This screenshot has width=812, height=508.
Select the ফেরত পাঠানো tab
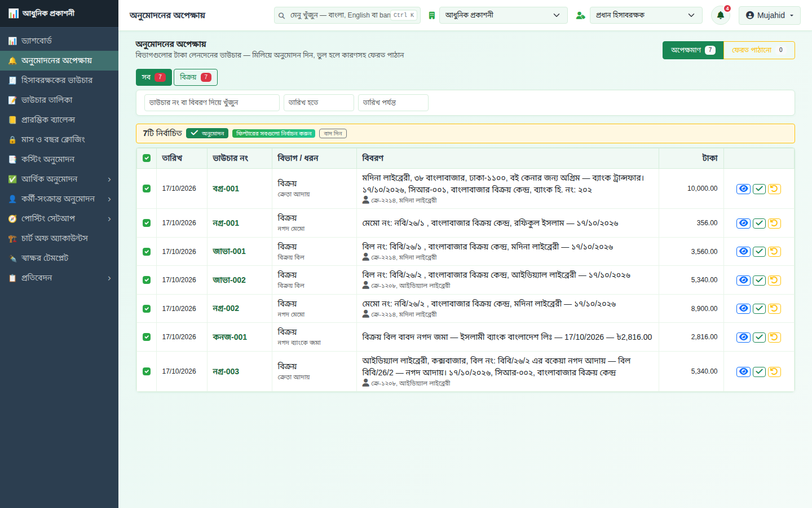coord(758,50)
